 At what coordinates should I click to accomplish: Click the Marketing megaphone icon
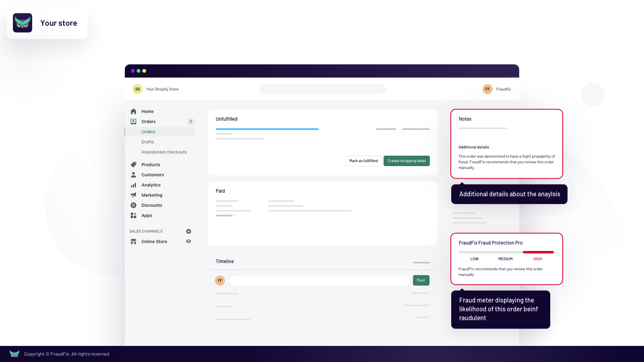[x=133, y=195]
